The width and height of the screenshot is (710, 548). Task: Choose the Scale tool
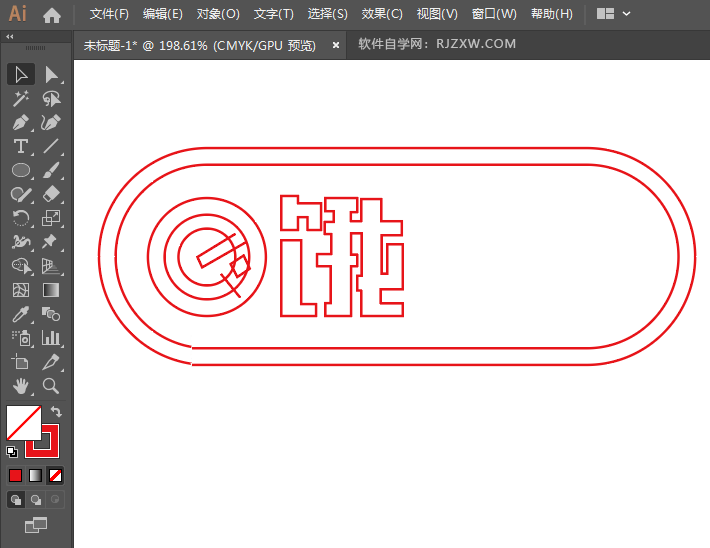point(51,218)
